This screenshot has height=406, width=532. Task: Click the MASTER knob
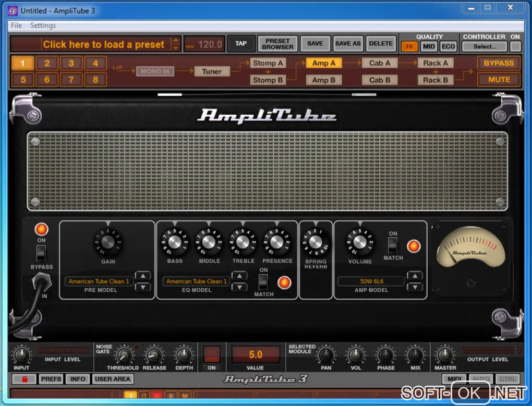[445, 355]
